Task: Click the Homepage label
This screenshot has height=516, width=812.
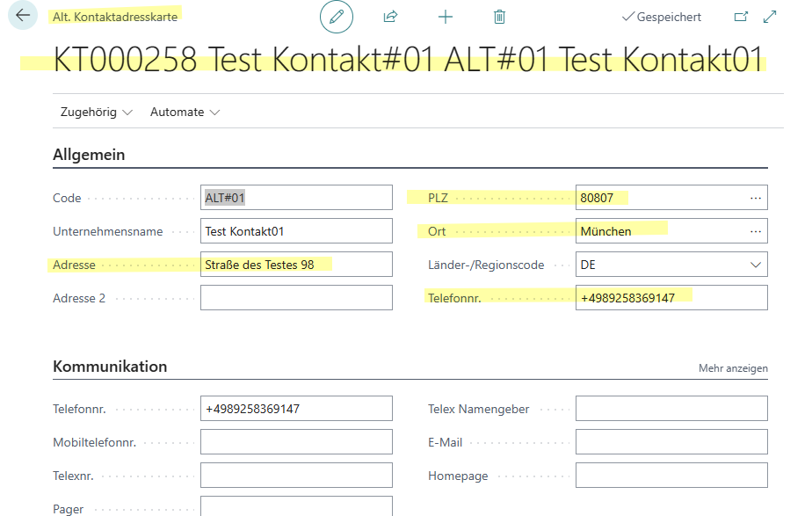Action: click(x=458, y=476)
